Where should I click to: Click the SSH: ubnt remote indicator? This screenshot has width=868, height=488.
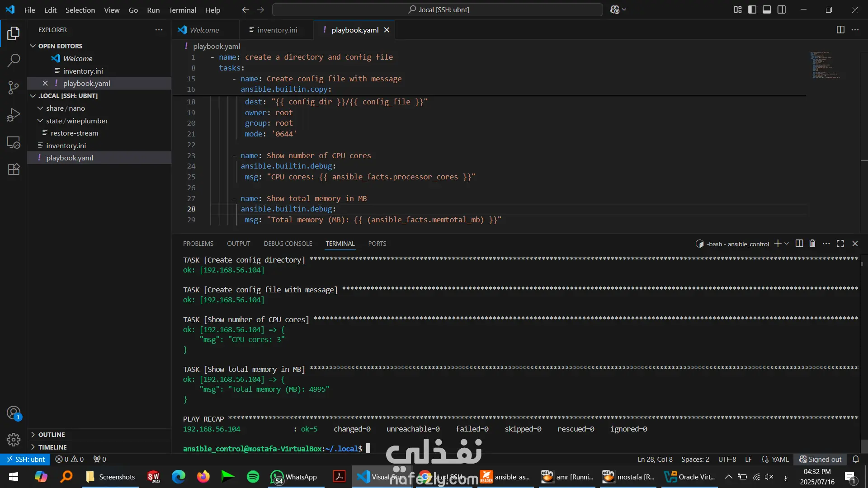coord(26,459)
